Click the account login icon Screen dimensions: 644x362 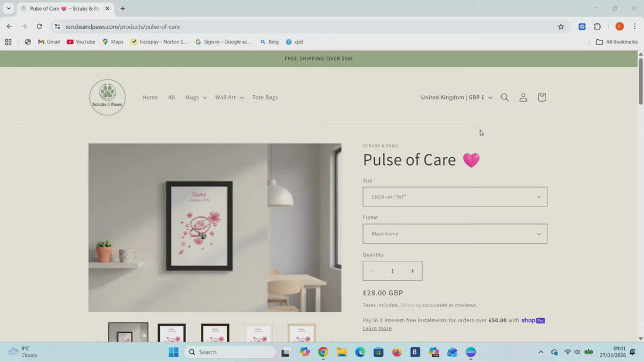point(523,98)
